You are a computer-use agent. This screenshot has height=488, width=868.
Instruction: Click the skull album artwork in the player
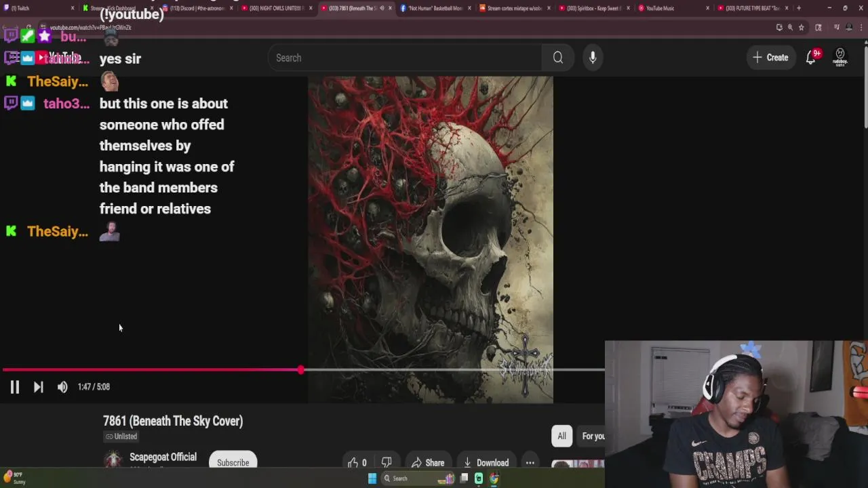[431, 239]
